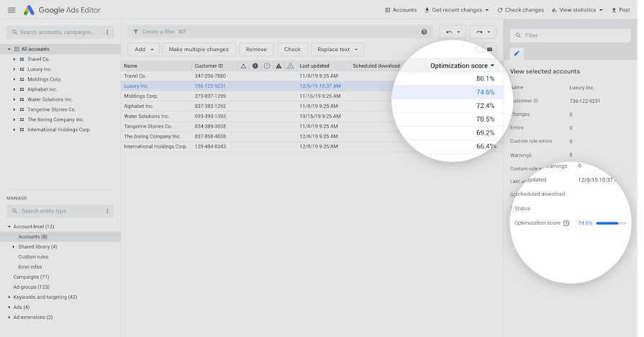Click the outlined warning triangle column icon
The image size is (644, 337).
(x=291, y=66)
